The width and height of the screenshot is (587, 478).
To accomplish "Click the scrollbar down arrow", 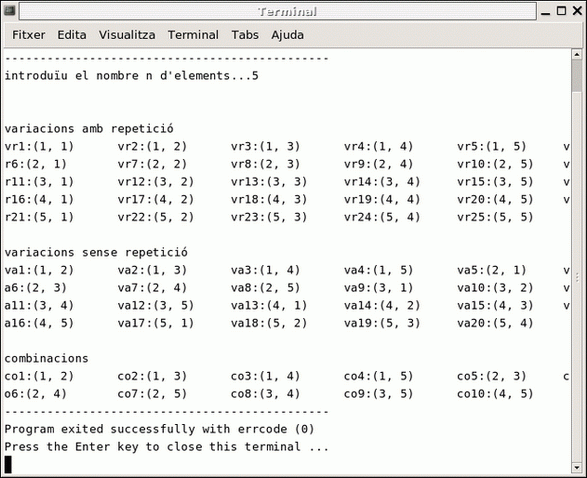I will coord(577,468).
